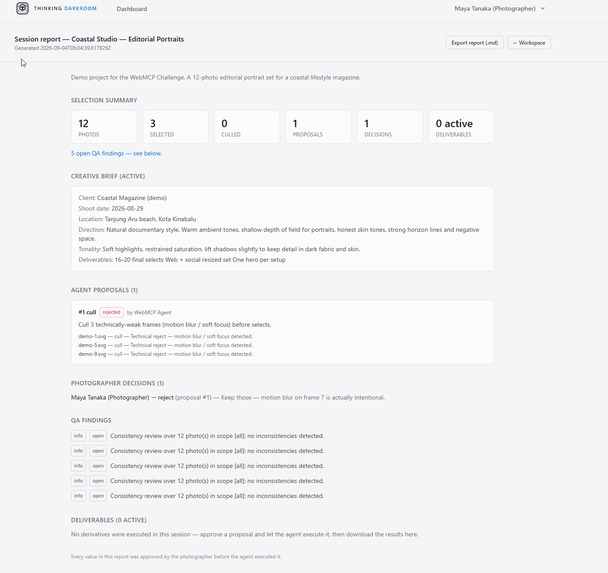Image resolution: width=608 pixels, height=573 pixels.
Task: Click the 'Cull 3 technically-weak frames' description
Action: point(175,324)
